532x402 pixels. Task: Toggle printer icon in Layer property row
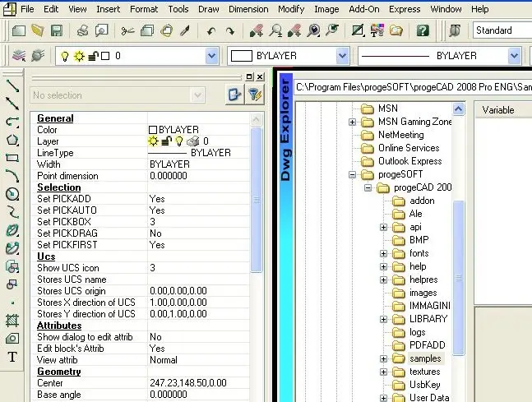(193, 141)
